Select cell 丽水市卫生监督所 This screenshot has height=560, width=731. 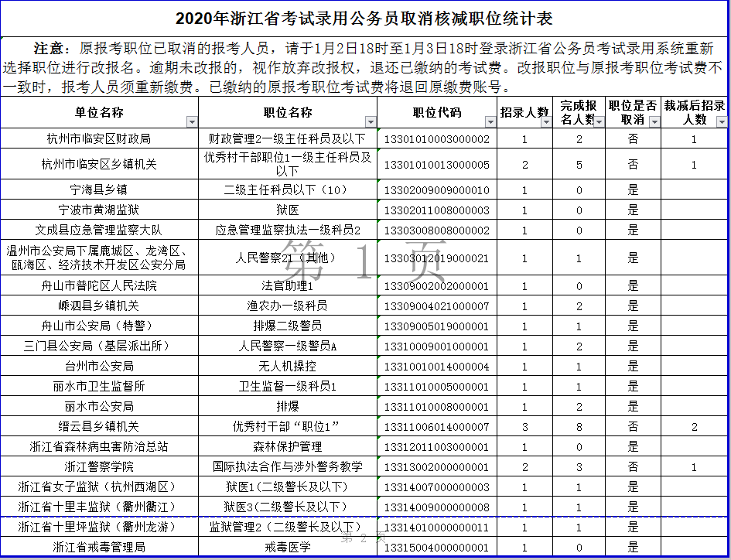[99, 386]
